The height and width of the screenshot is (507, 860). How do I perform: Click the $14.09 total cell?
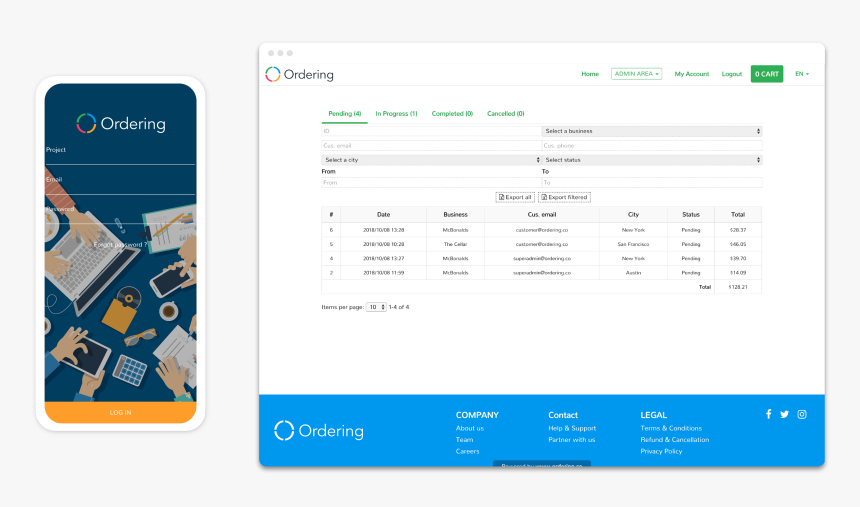click(738, 273)
